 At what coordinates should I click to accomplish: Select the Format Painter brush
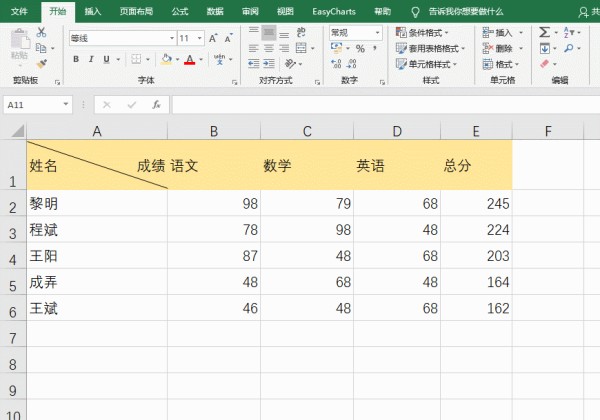click(x=41, y=62)
